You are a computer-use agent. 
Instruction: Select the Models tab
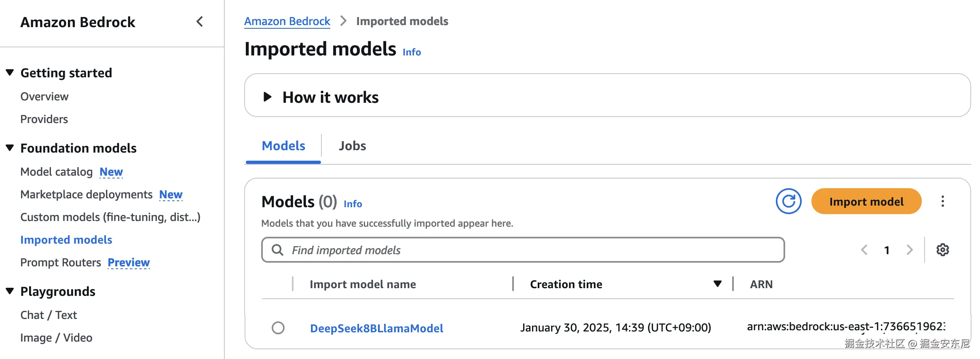[x=283, y=146]
